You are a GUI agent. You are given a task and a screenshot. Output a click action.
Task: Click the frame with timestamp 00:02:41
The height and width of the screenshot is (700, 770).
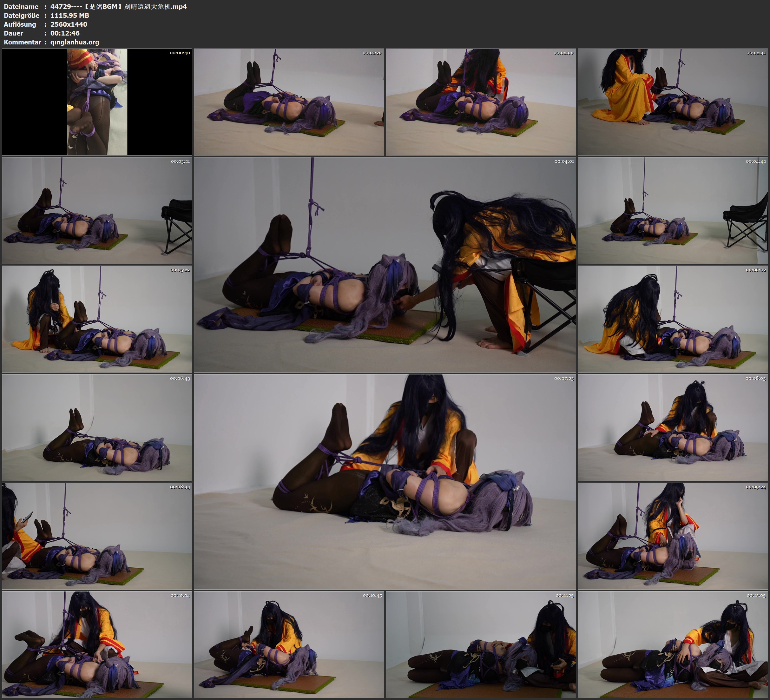click(673, 102)
